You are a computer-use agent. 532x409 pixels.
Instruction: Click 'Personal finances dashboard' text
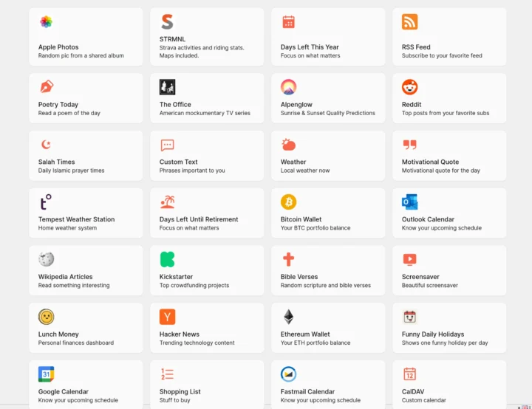(x=76, y=343)
